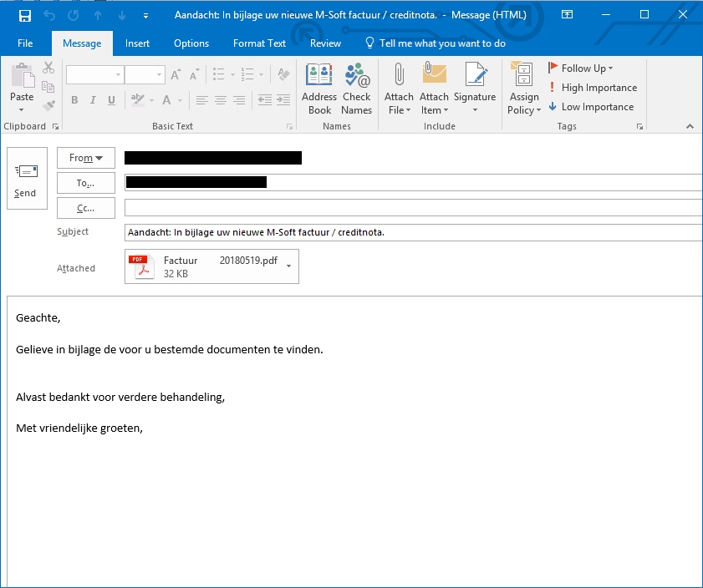Click the Numbering list icon
Screen dimensions: 703x588
[247, 74]
